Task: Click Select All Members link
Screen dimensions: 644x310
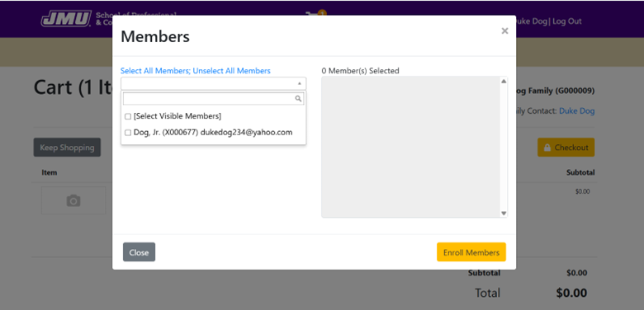Action: [x=155, y=71]
